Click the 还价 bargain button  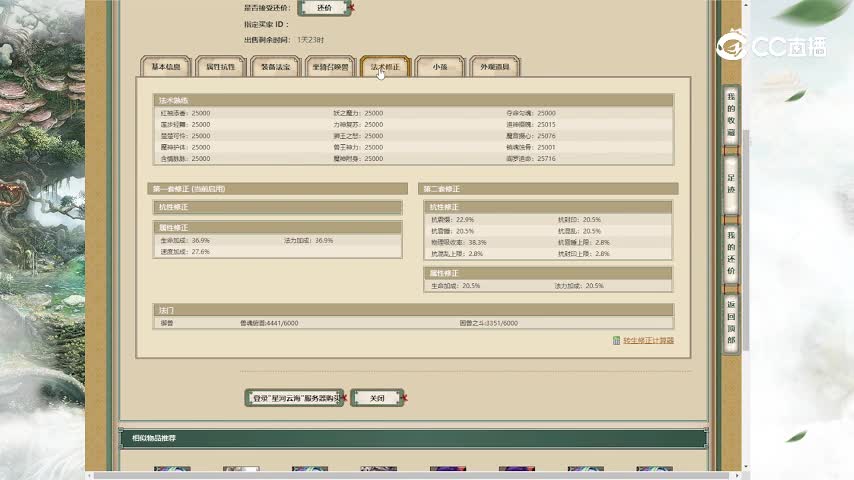(323, 7)
